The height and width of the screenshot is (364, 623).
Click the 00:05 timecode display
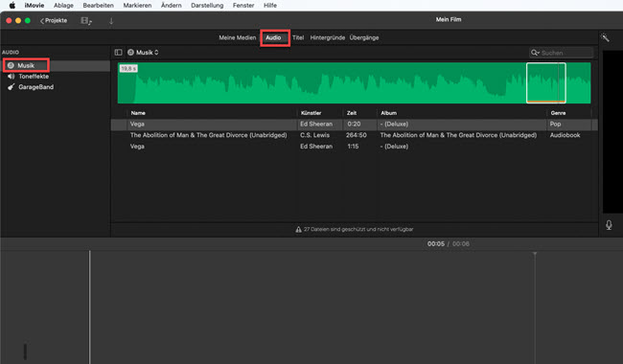(x=436, y=243)
